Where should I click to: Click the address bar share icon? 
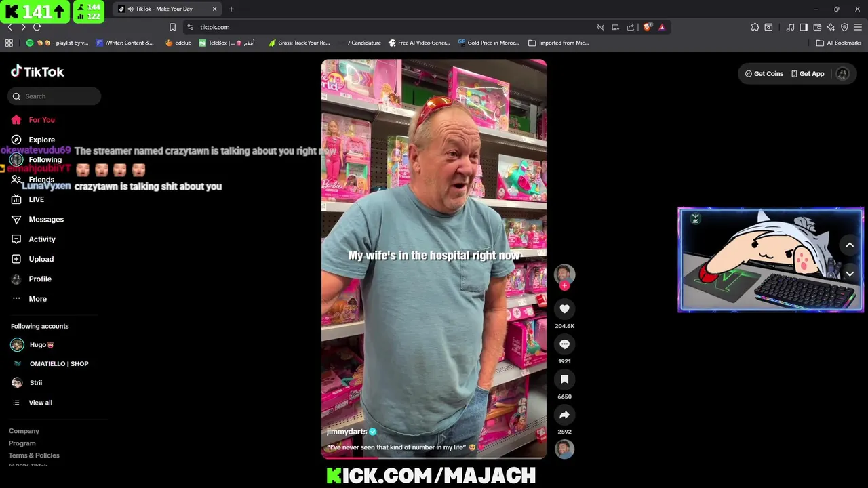pos(631,27)
